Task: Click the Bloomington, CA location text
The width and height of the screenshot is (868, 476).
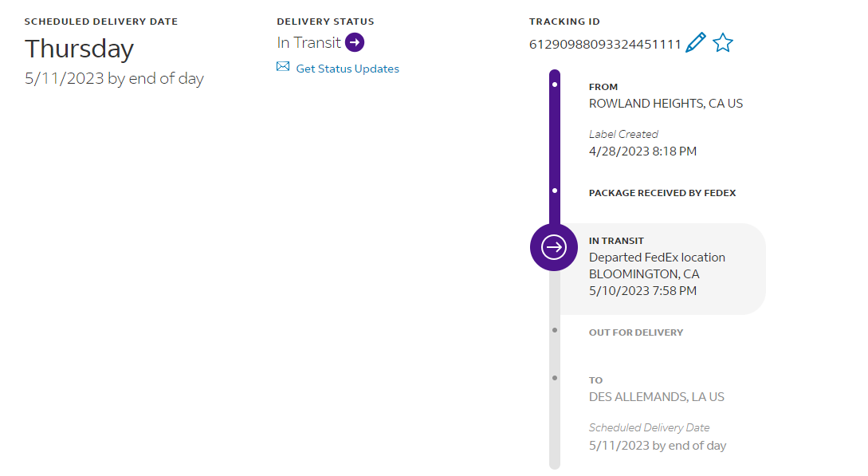Action: coord(643,274)
